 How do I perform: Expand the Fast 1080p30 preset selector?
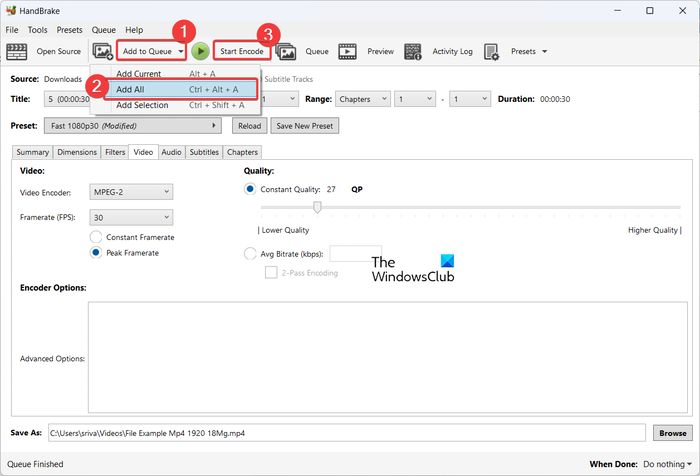click(133, 126)
